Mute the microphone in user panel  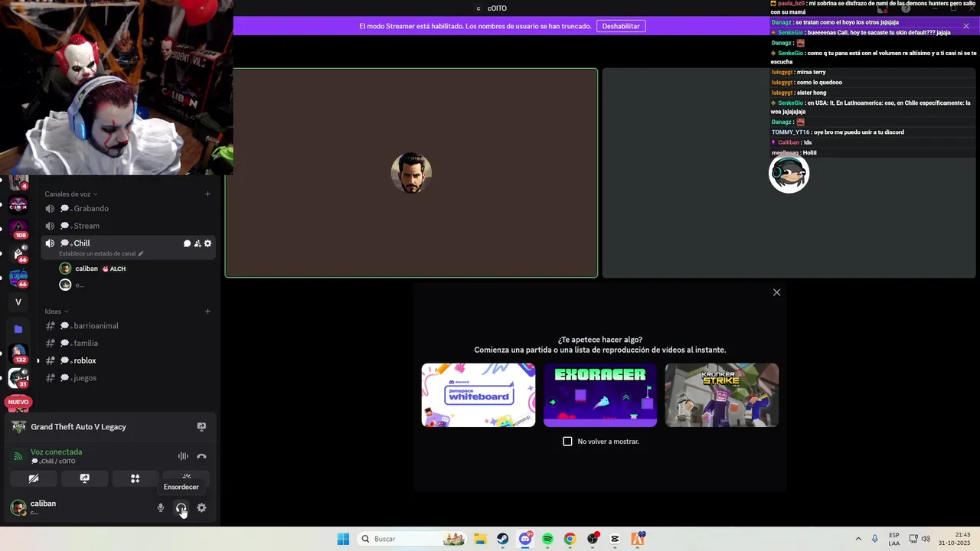pyautogui.click(x=161, y=507)
